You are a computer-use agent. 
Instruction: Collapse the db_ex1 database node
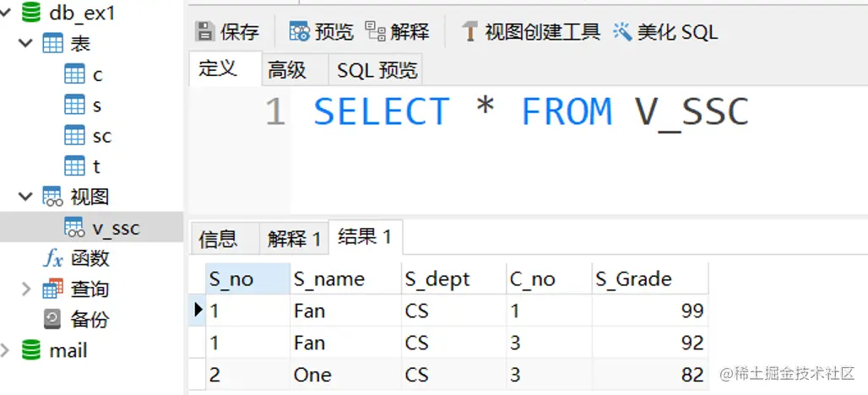coord(8,13)
